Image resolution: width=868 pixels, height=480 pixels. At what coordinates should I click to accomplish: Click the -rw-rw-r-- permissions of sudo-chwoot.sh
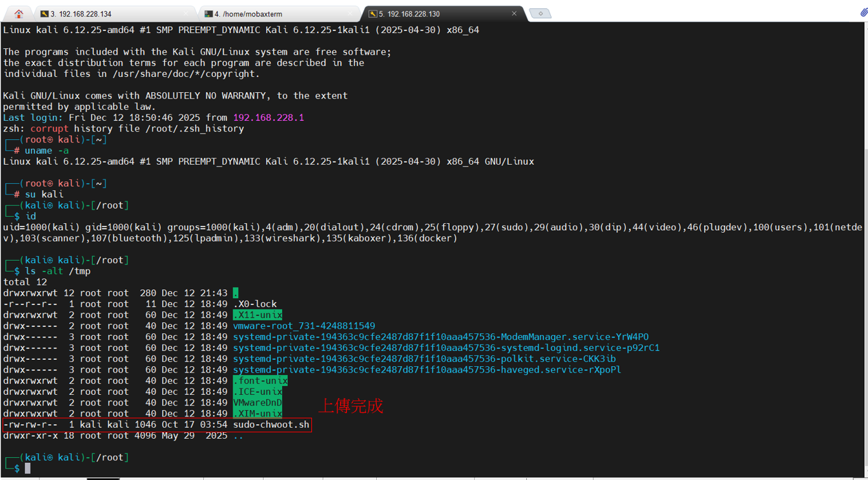coord(30,425)
